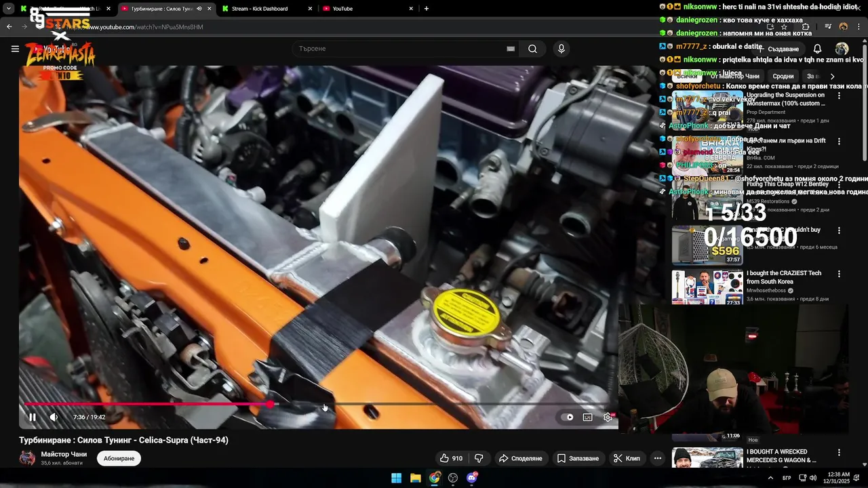Screen dimensions: 868x488
Task: Bookmark page with the star icon
Action: [784, 27]
